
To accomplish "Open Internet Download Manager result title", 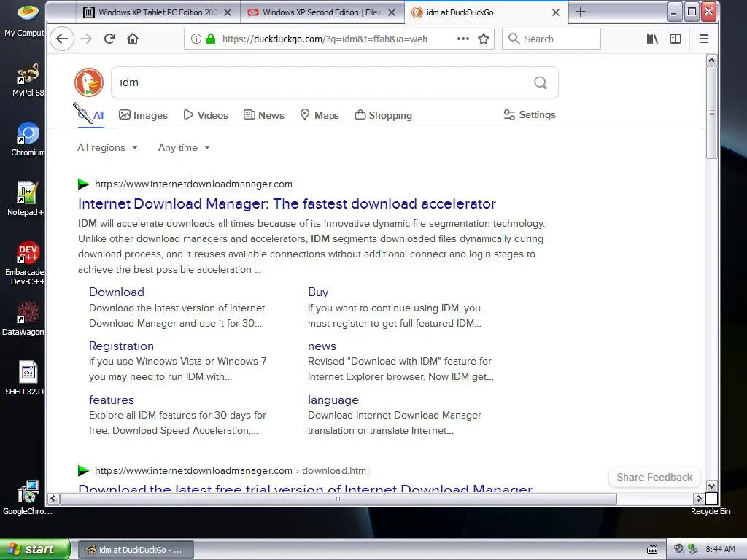I will point(287,204).
